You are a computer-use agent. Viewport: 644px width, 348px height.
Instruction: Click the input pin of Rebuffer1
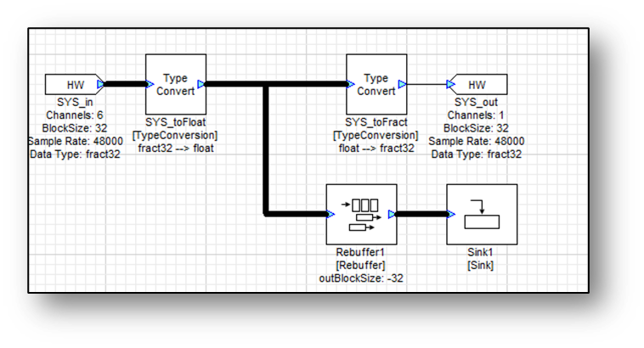point(330,214)
